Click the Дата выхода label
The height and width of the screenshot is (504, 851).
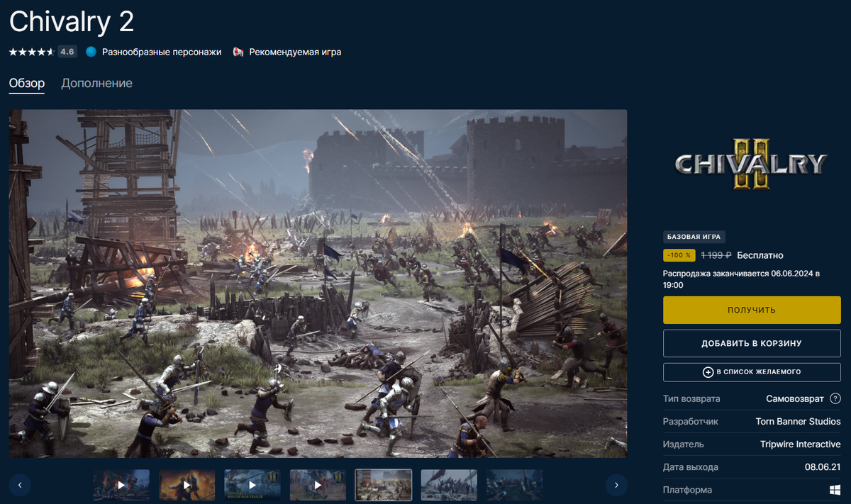[691, 467]
